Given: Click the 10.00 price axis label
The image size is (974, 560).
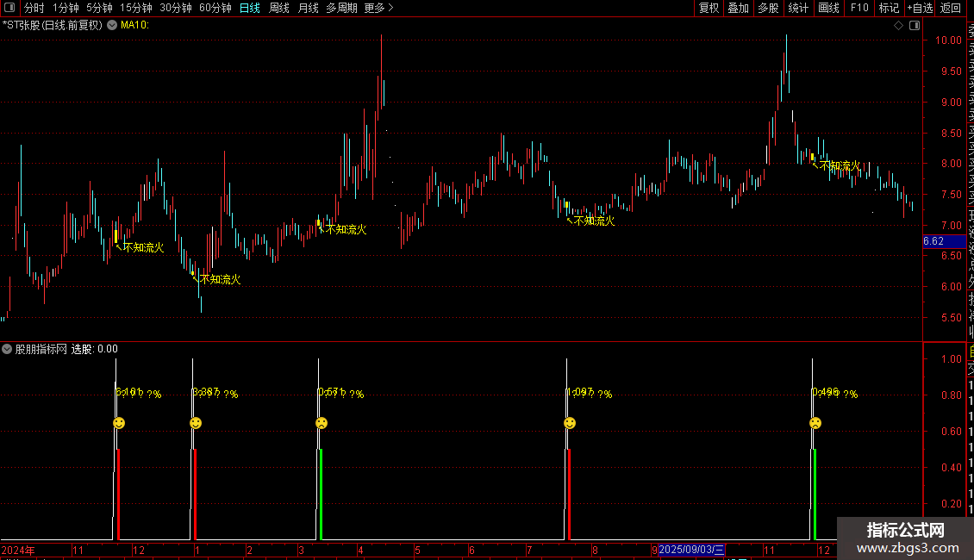Looking at the screenshot, I should 948,40.
